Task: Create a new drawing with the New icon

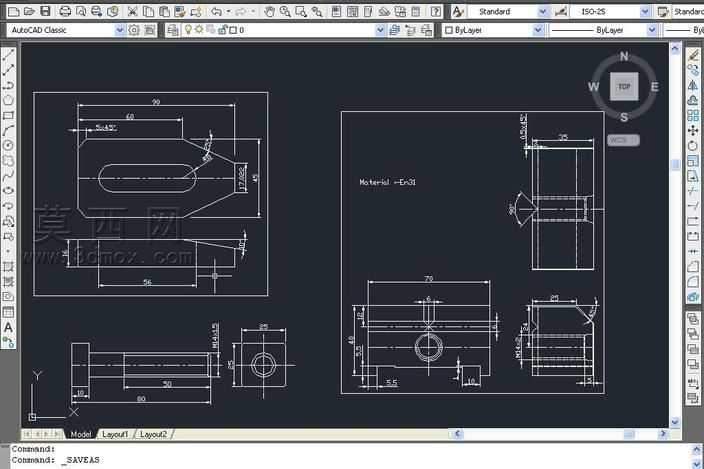Action: tap(14, 11)
